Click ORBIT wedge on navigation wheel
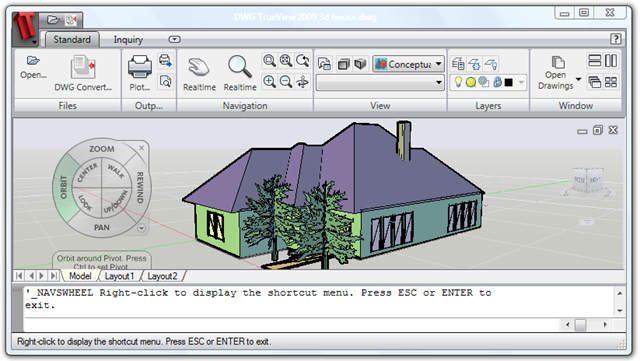Image resolution: width=640 pixels, height=361 pixels. 63,187
